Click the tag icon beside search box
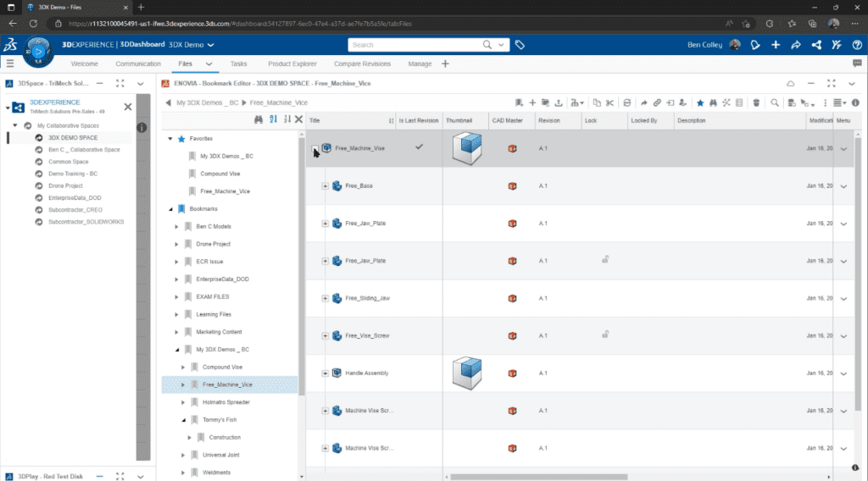Screen dimensions: 868x481 (x=520, y=45)
